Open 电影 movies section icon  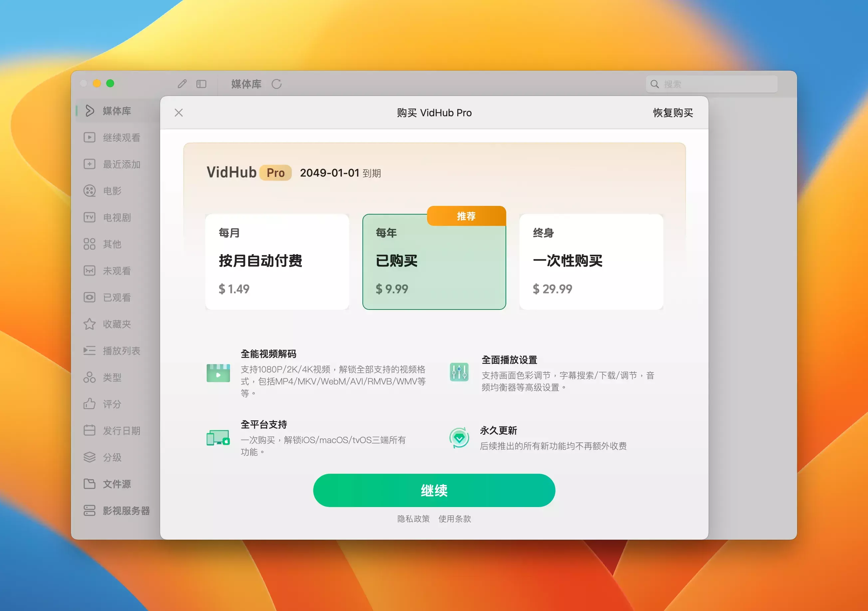[90, 191]
